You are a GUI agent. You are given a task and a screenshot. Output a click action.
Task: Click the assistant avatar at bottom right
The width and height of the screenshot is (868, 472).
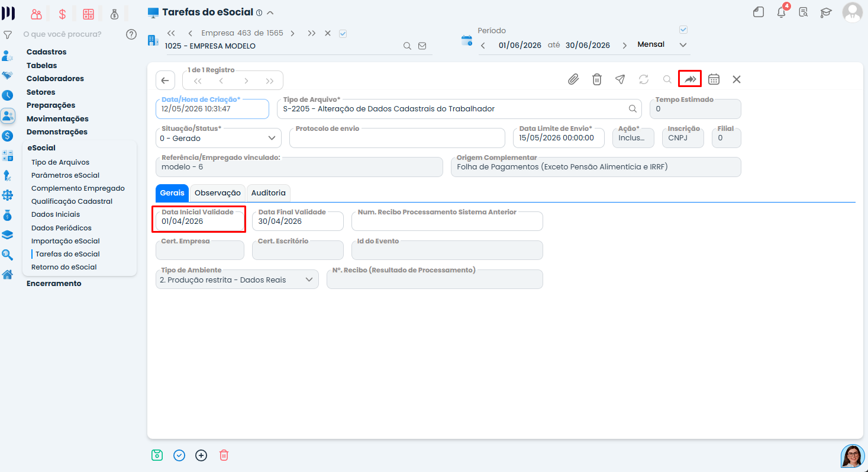click(x=853, y=456)
